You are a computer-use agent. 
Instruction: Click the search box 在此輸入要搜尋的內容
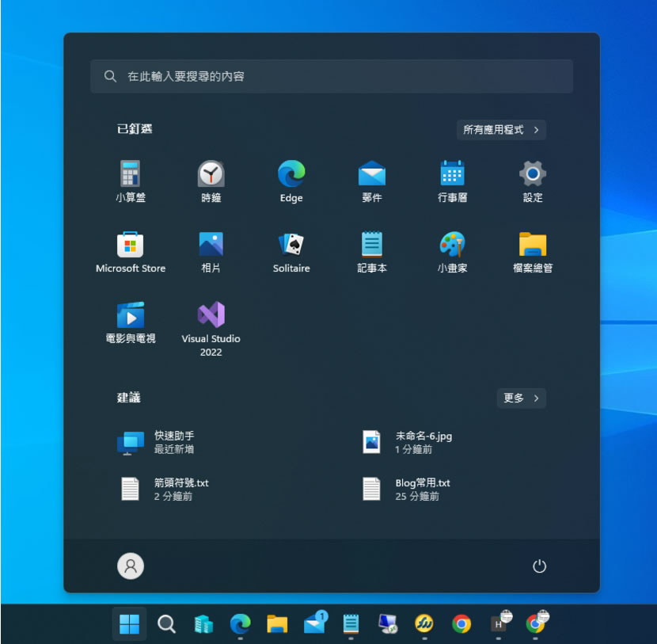[x=332, y=76]
